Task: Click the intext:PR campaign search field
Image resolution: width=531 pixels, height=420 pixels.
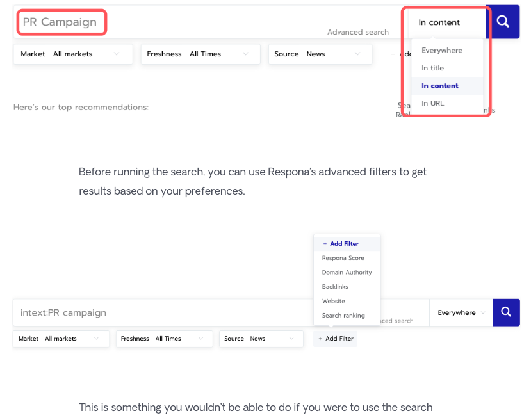Action: click(x=160, y=312)
